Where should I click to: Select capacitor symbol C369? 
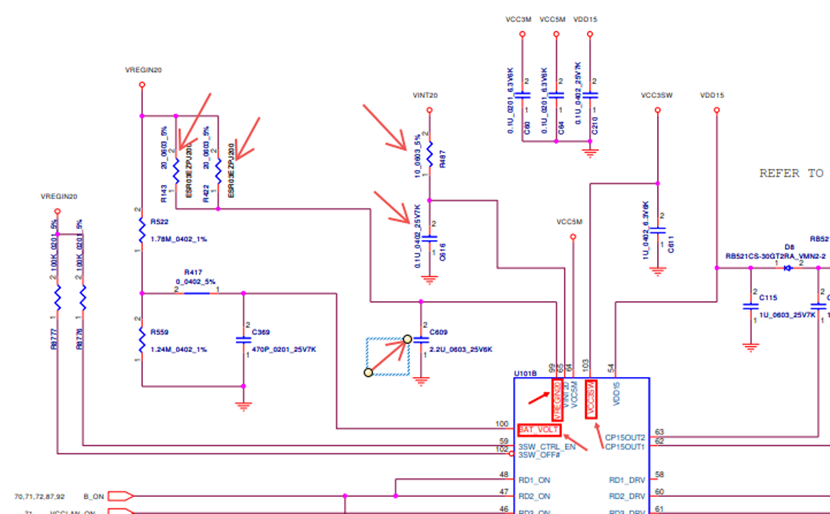[x=243, y=340]
